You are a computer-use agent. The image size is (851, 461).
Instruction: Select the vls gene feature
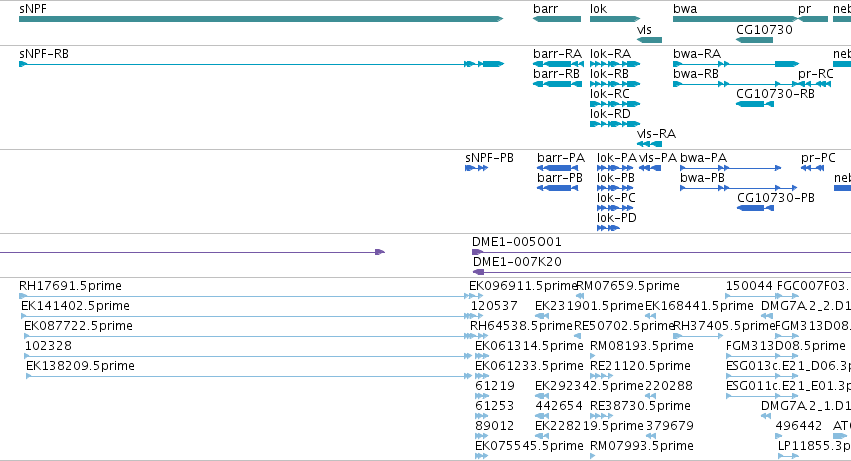coord(649,40)
